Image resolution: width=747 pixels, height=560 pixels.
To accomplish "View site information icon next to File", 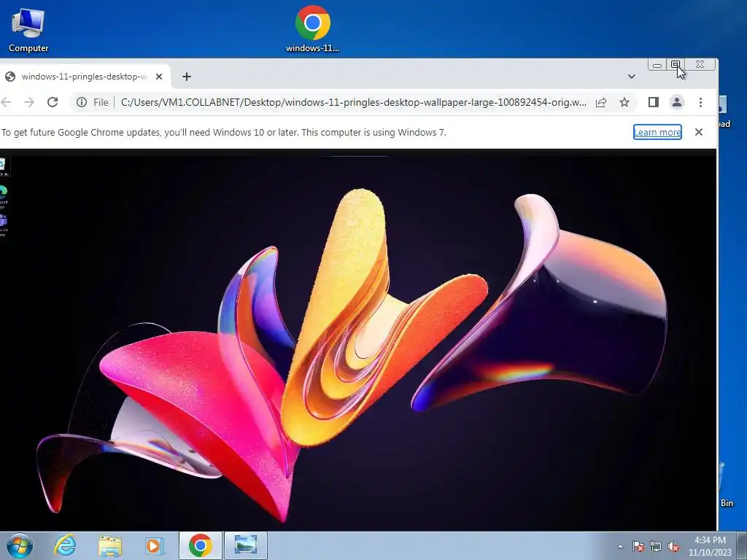I will [x=82, y=102].
